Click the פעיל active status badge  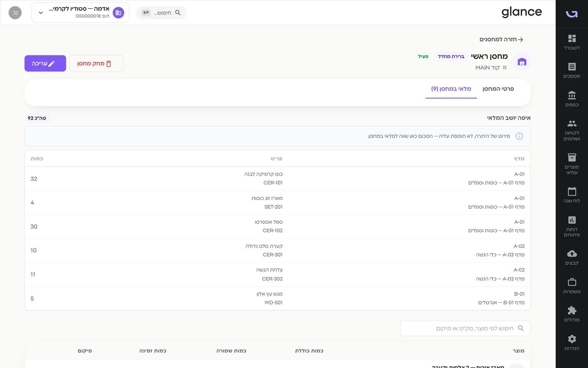point(423,56)
